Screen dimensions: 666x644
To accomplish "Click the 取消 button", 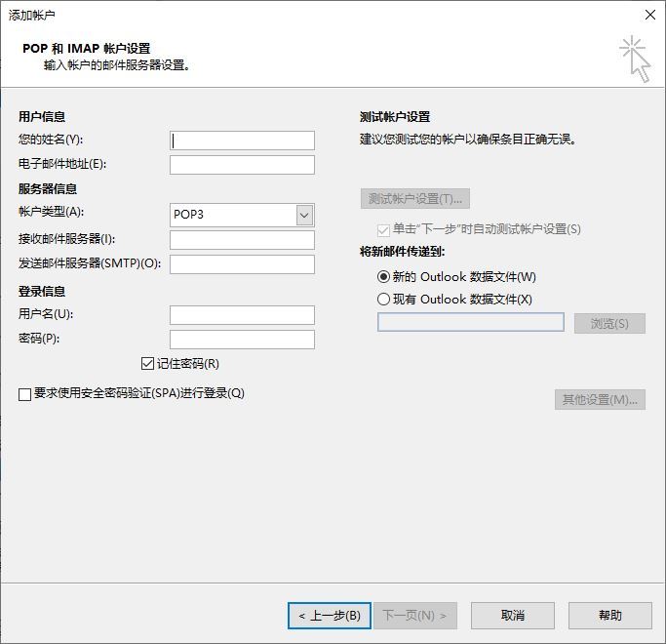I will click(513, 616).
